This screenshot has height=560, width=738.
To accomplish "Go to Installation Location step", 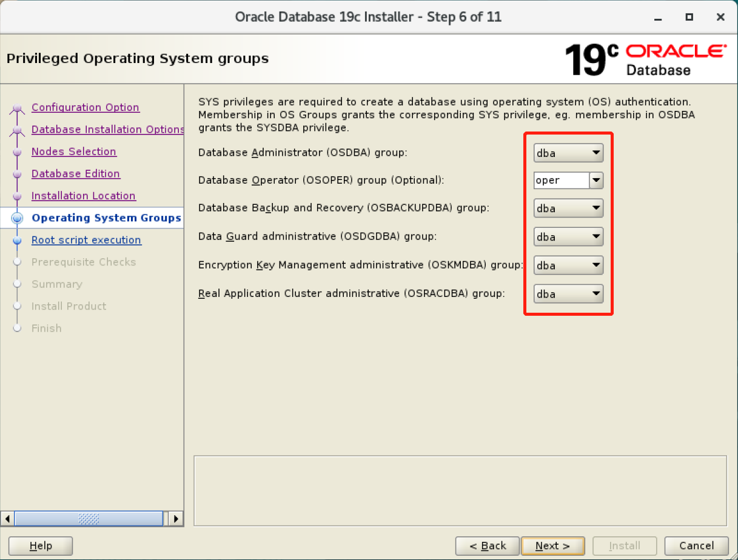I will 84,196.
